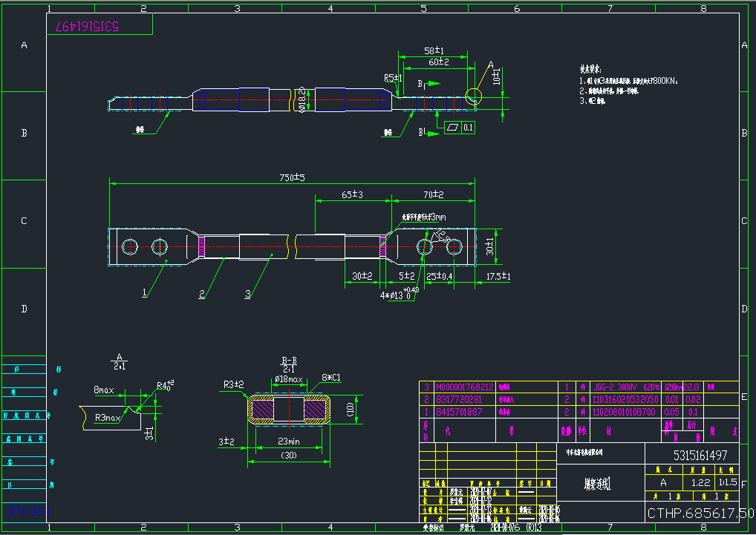756x535 pixels.
Task: Pick the R5±1 radius callout
Action: 394,77
